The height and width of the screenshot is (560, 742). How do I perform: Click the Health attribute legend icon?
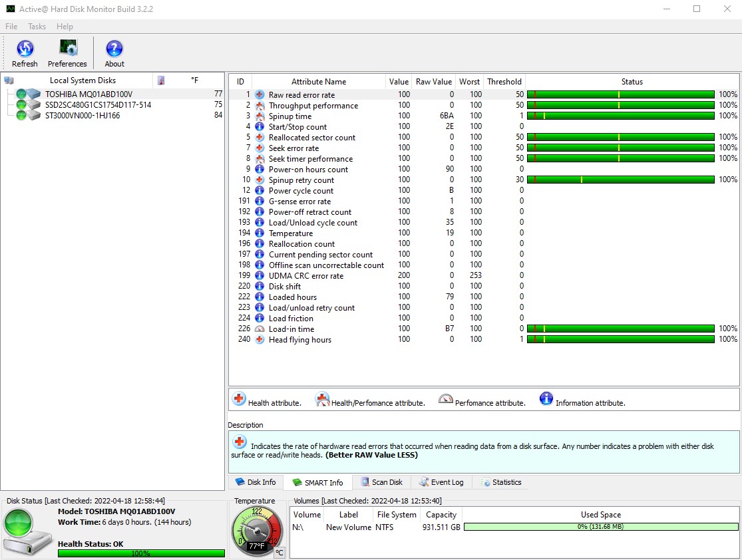239,399
